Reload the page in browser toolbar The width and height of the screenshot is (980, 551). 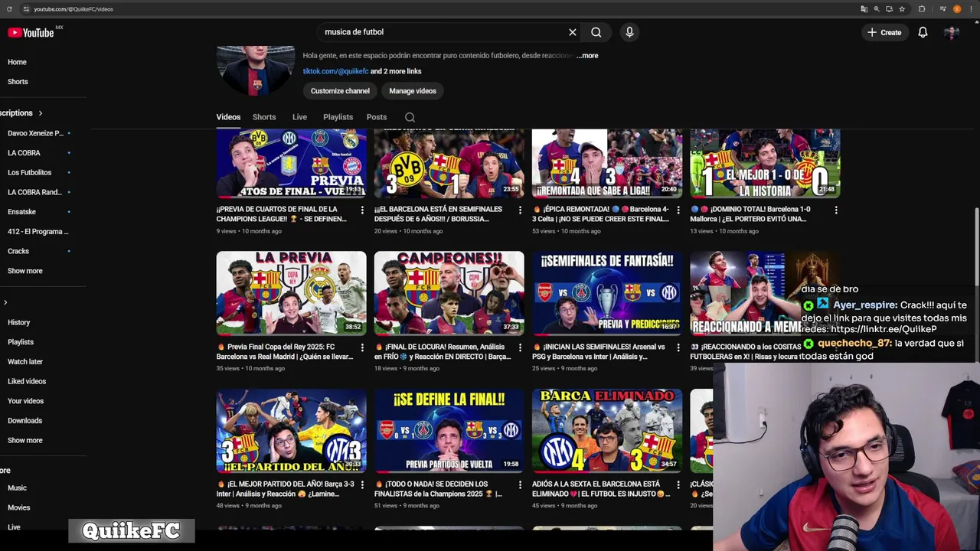(x=9, y=9)
